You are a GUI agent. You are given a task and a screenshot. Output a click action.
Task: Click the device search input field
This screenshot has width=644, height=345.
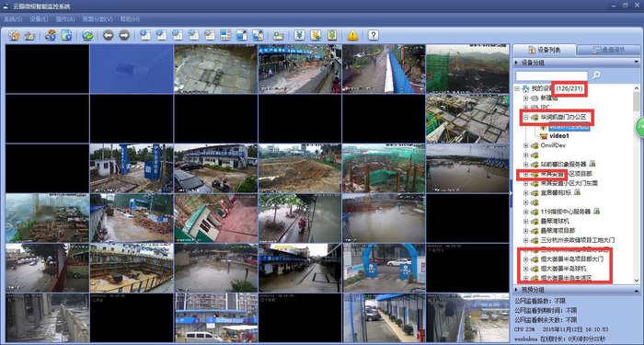point(552,75)
